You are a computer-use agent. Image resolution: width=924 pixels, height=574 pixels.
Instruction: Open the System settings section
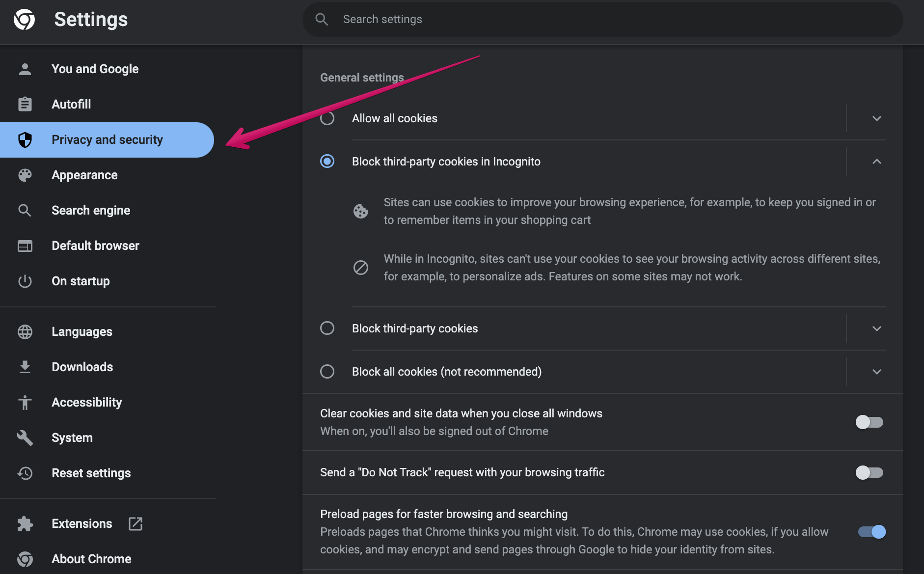(x=107, y=437)
